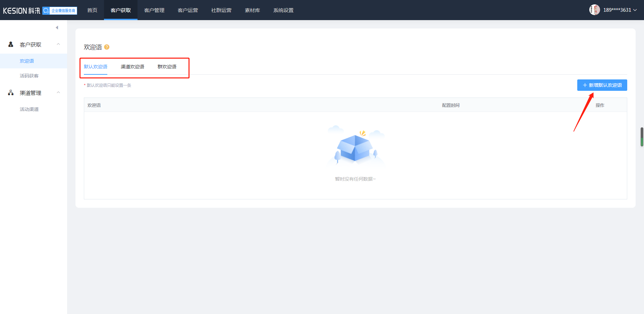Click the 新增默认欢迎语 button

[602, 85]
